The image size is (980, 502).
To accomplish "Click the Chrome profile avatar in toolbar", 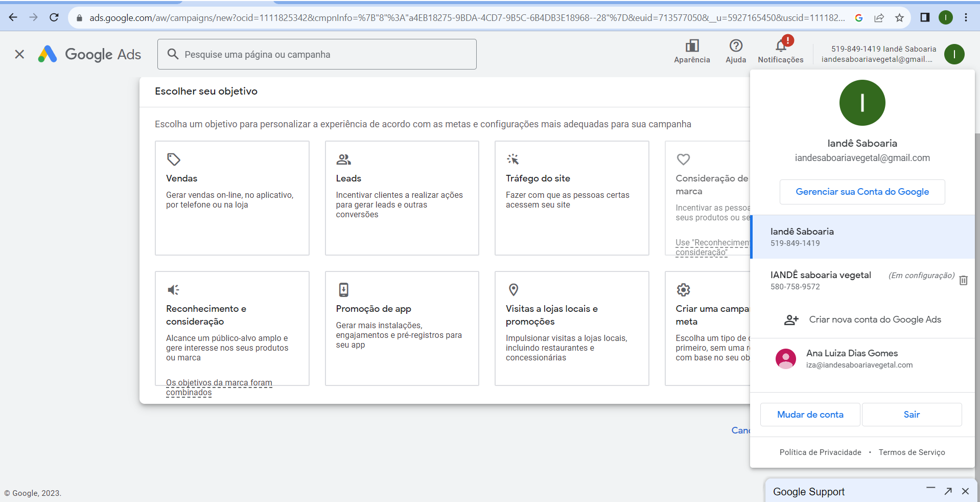I will [946, 17].
